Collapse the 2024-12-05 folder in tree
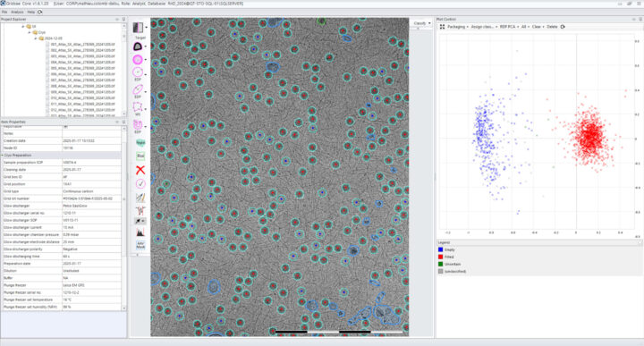The width and height of the screenshot is (644, 346). (x=36, y=38)
